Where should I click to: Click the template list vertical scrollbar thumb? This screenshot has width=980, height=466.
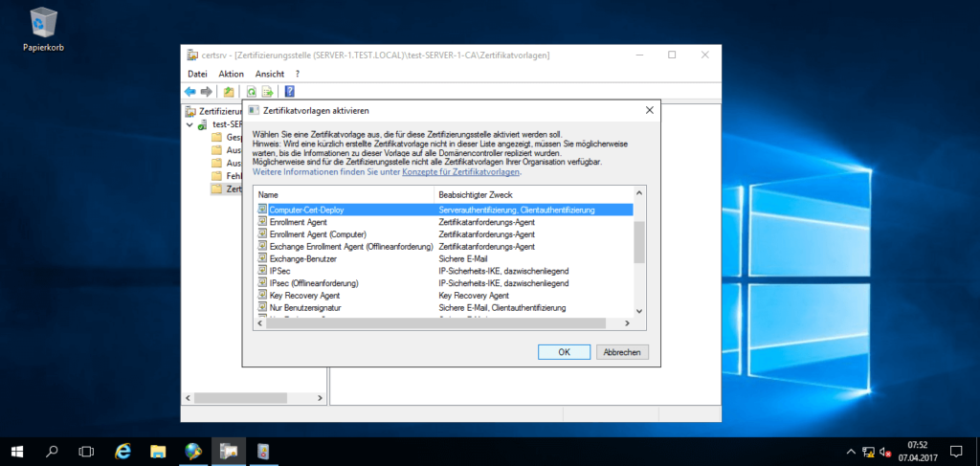(638, 242)
